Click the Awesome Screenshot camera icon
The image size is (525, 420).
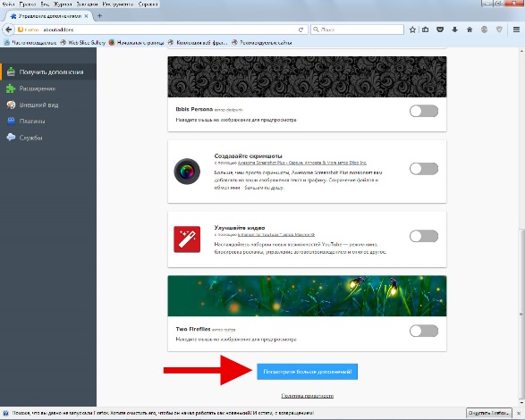(187, 172)
